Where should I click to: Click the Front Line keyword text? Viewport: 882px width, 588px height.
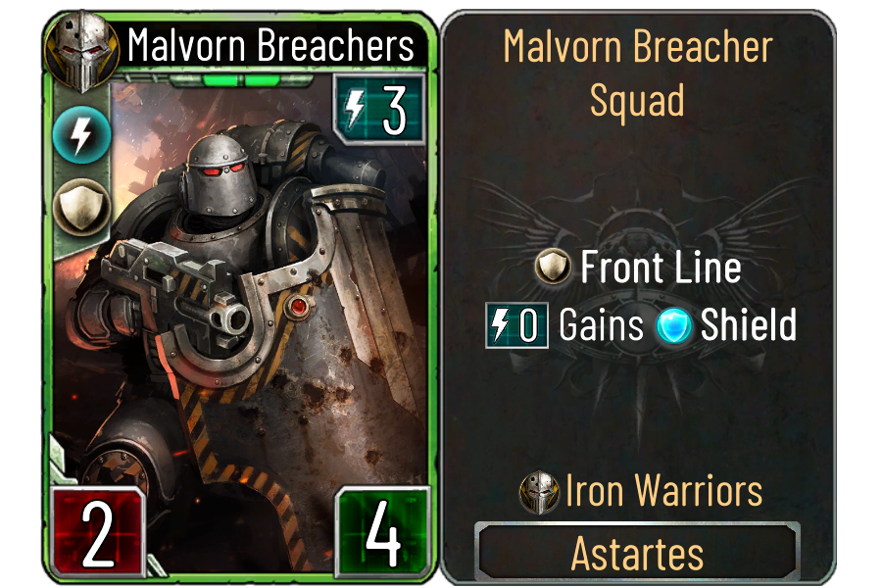(x=661, y=267)
